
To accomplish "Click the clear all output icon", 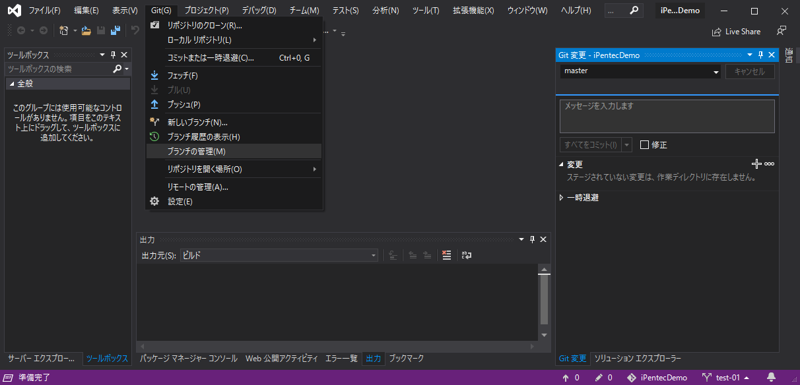I will point(446,255).
